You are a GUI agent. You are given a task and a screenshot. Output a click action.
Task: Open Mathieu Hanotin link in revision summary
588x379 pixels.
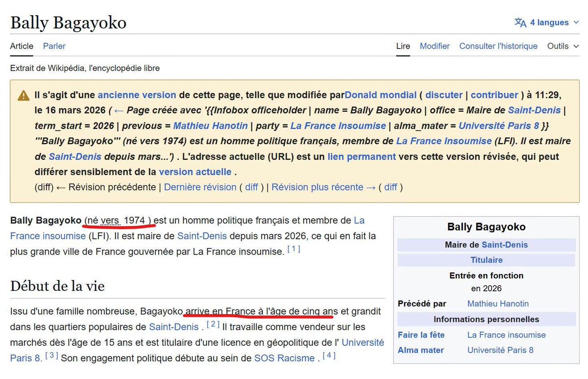(210, 126)
